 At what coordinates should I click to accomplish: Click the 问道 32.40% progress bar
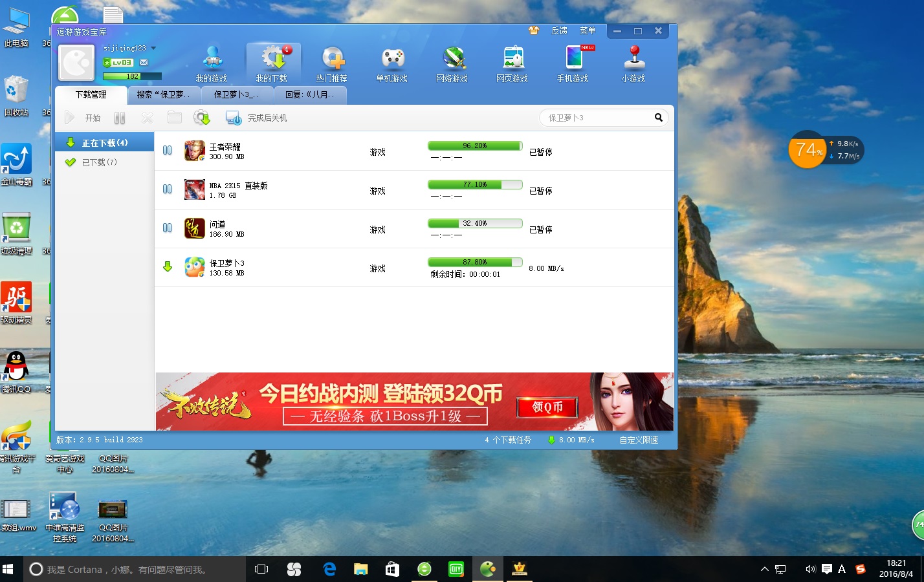point(475,223)
